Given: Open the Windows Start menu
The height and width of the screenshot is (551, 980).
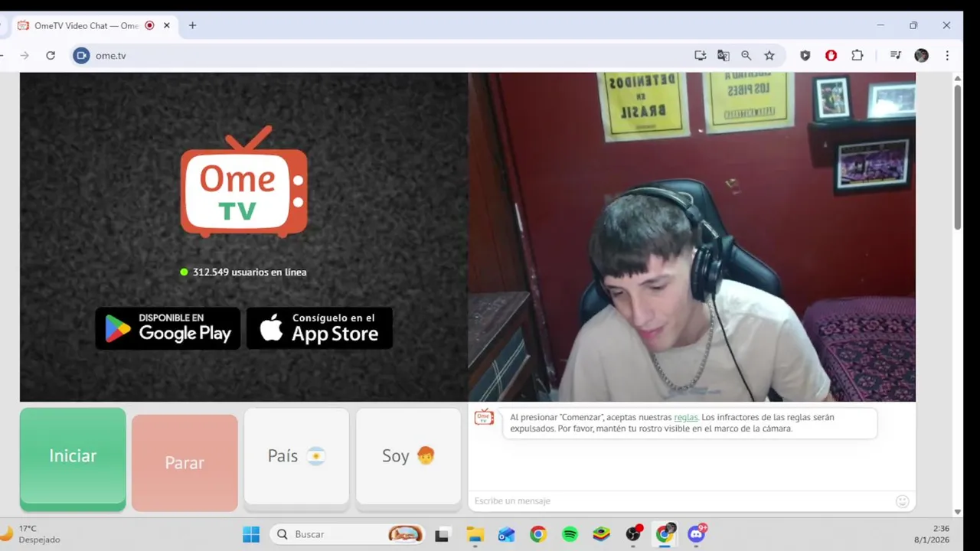Looking at the screenshot, I should (x=251, y=534).
